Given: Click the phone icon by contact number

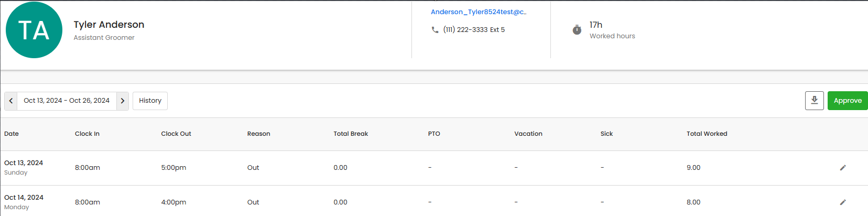Looking at the screenshot, I should [435, 30].
